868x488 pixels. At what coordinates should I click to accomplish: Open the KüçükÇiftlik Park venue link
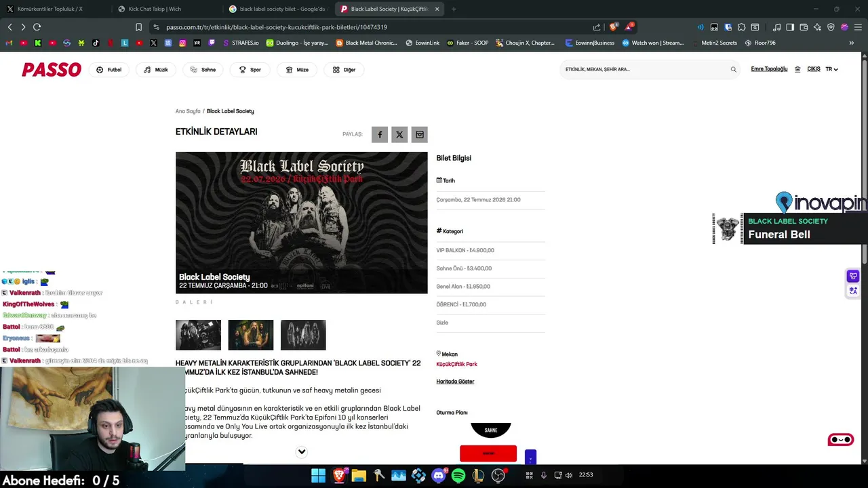click(x=456, y=364)
